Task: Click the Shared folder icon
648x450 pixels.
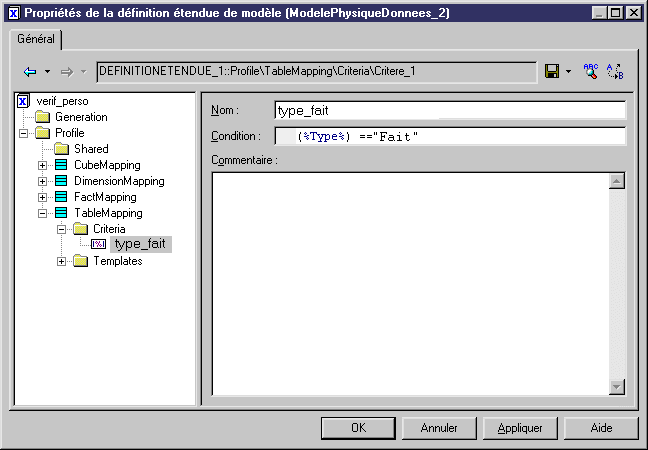Action: coord(61,149)
